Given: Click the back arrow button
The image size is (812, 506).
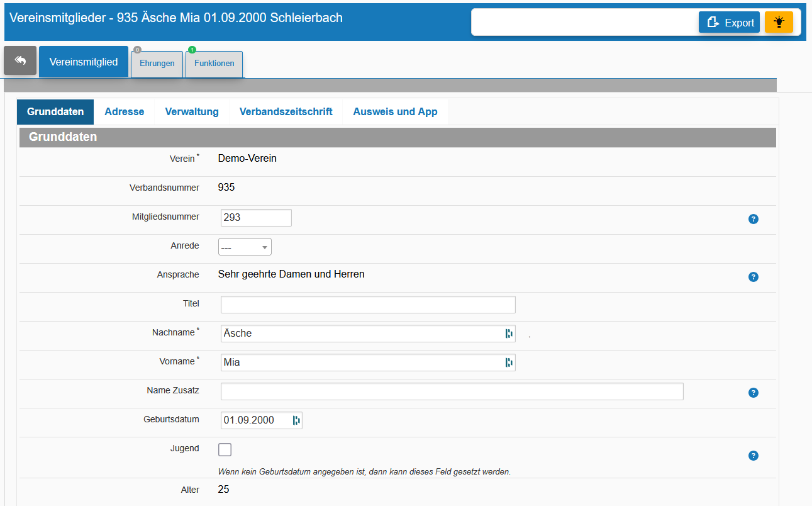Looking at the screenshot, I should click(x=20, y=60).
